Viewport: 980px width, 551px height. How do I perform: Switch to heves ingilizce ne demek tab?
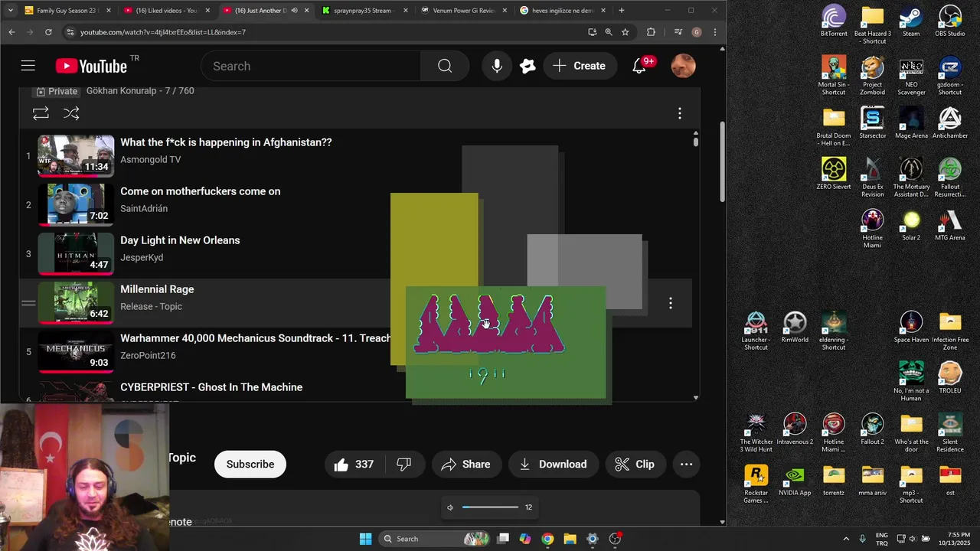563,11
